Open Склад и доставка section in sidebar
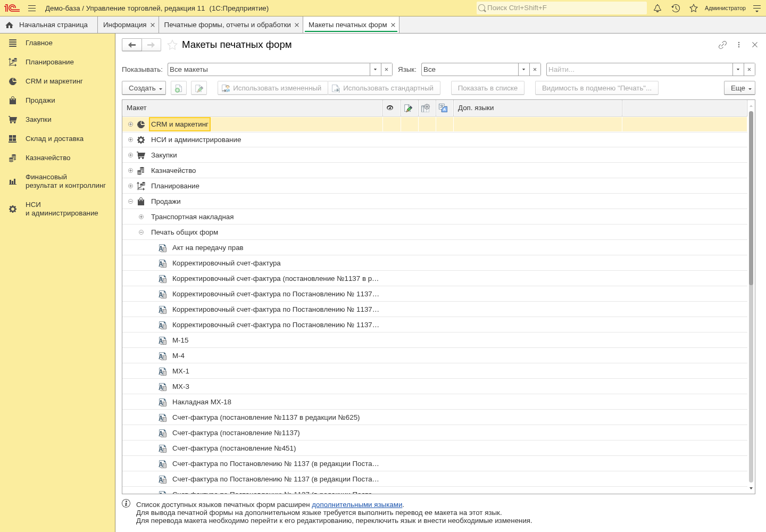Image resolution: width=766 pixels, height=532 pixels. 54,139
